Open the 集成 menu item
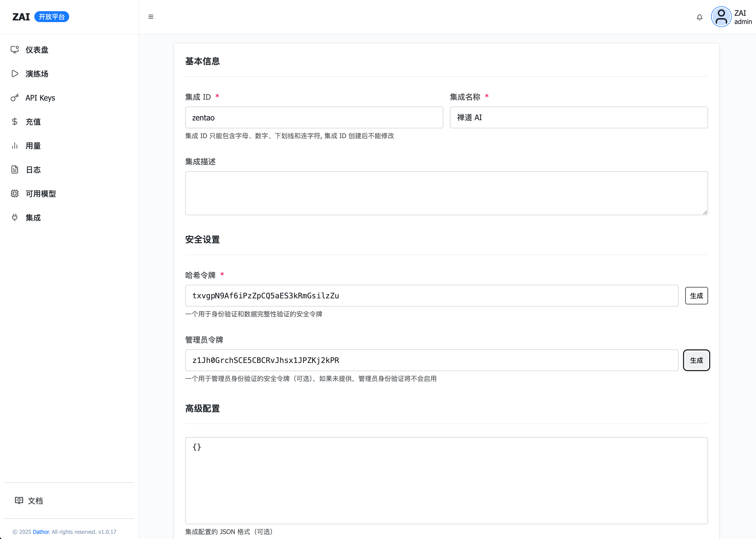The width and height of the screenshot is (756, 539). tap(33, 218)
